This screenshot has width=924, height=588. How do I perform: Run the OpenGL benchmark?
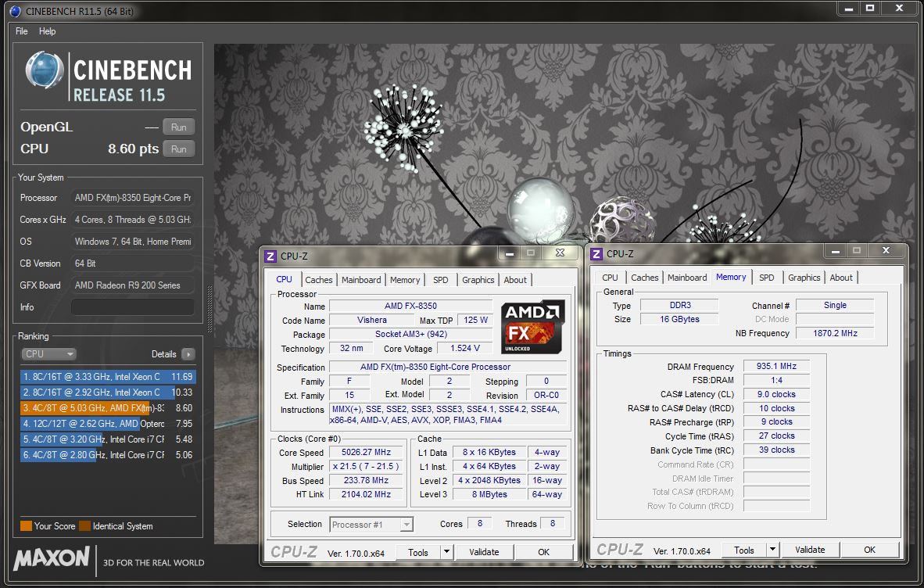tap(178, 127)
